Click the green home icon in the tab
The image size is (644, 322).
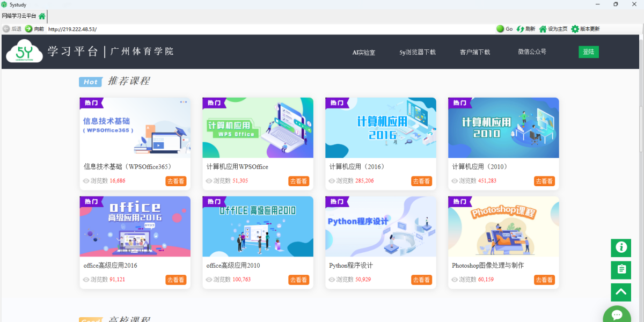click(42, 16)
